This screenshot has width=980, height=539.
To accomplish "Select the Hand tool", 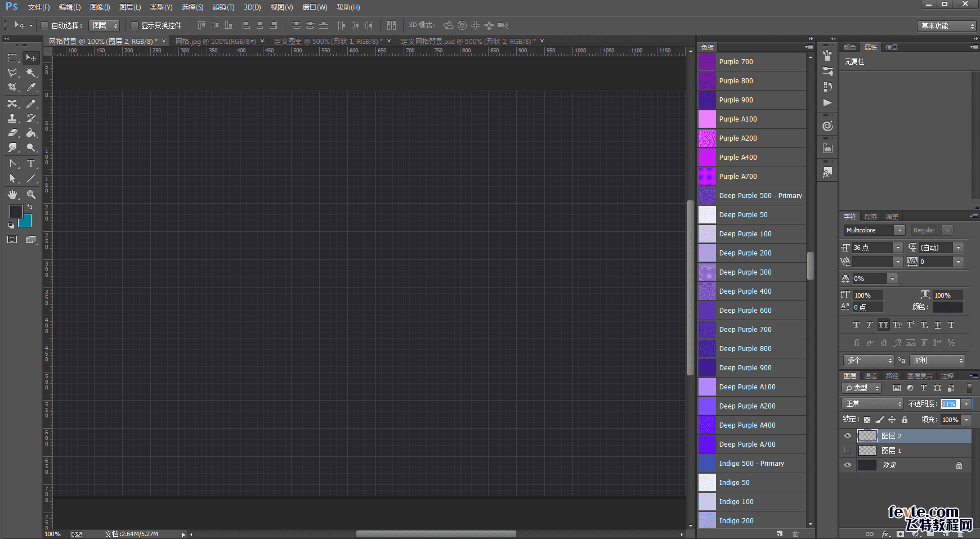I will click(x=12, y=195).
